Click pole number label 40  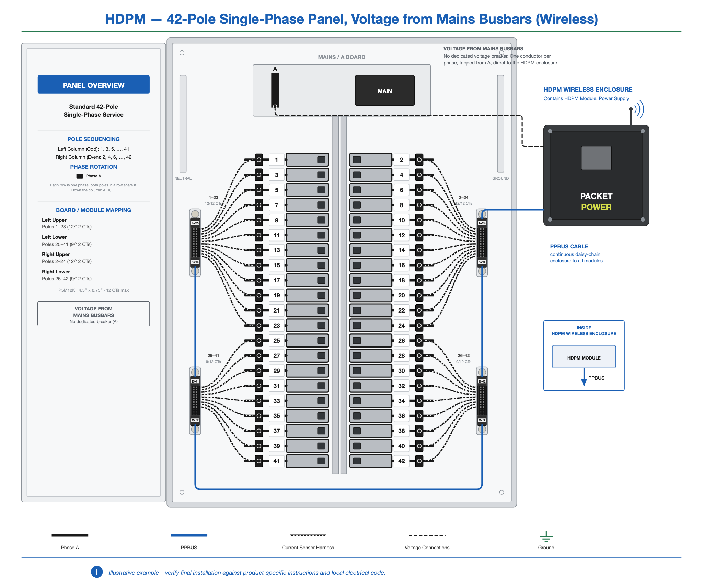click(402, 446)
